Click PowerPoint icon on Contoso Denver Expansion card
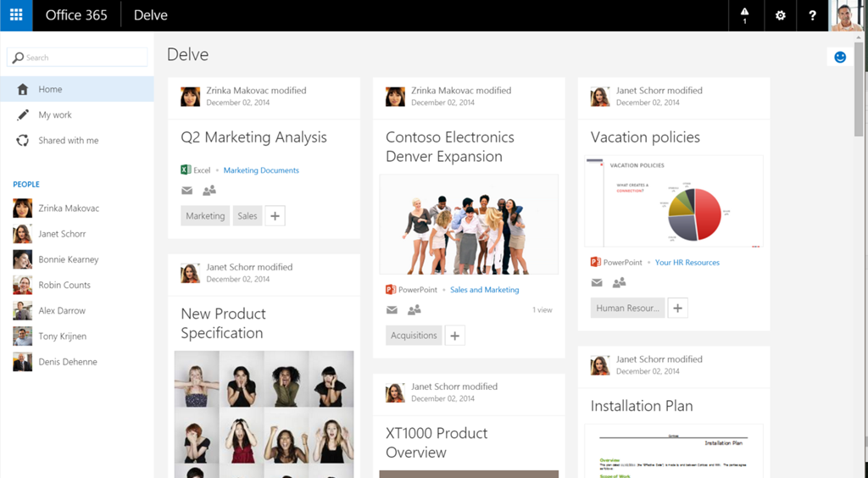 (391, 289)
